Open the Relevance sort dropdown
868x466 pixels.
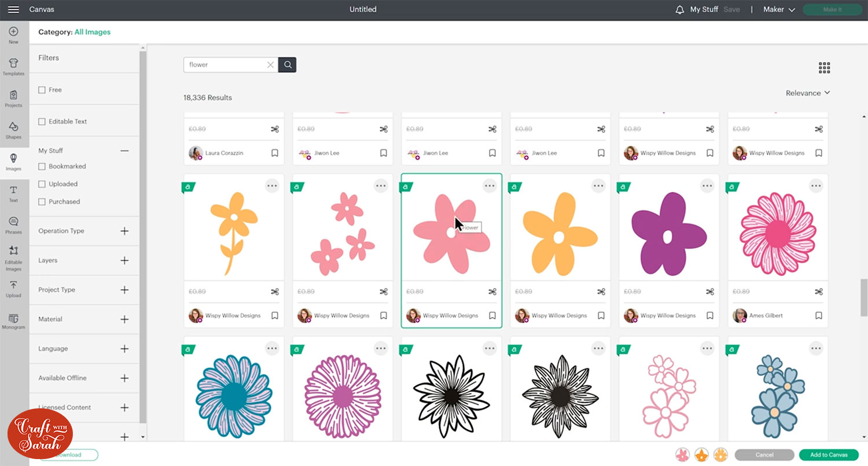tap(808, 93)
